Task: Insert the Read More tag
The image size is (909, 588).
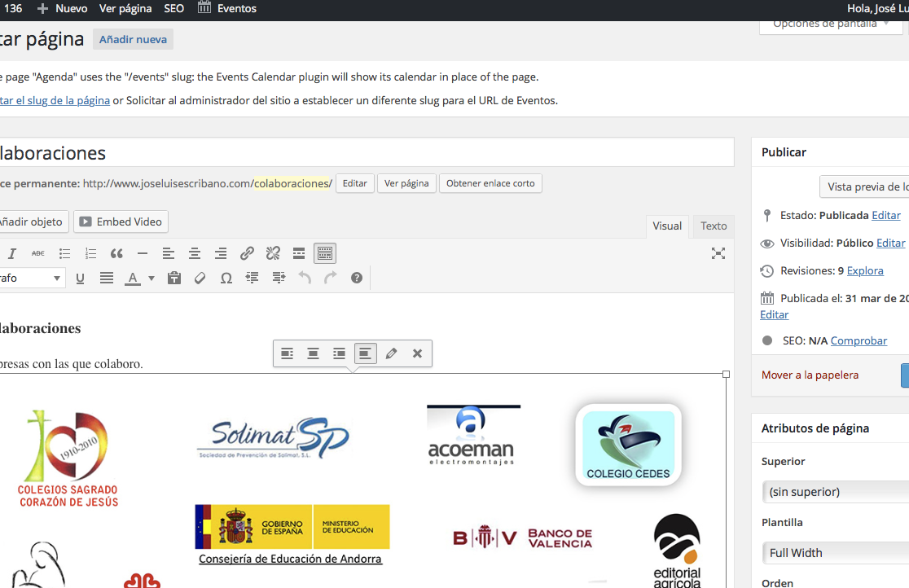Action: pos(299,253)
